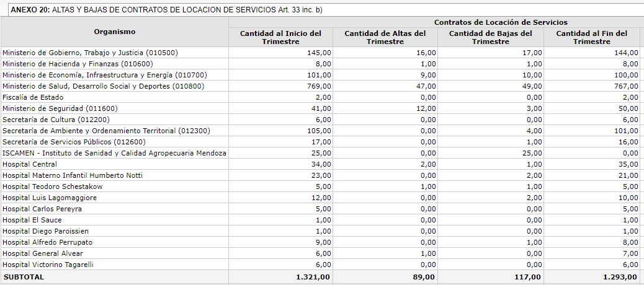Select the Cantidad de Bajas del Trimestre header
The image size is (644, 285).
(x=490, y=37)
